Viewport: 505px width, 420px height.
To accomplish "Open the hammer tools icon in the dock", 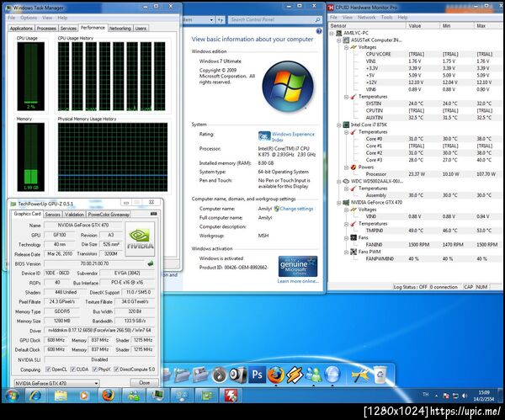I will [359, 375].
